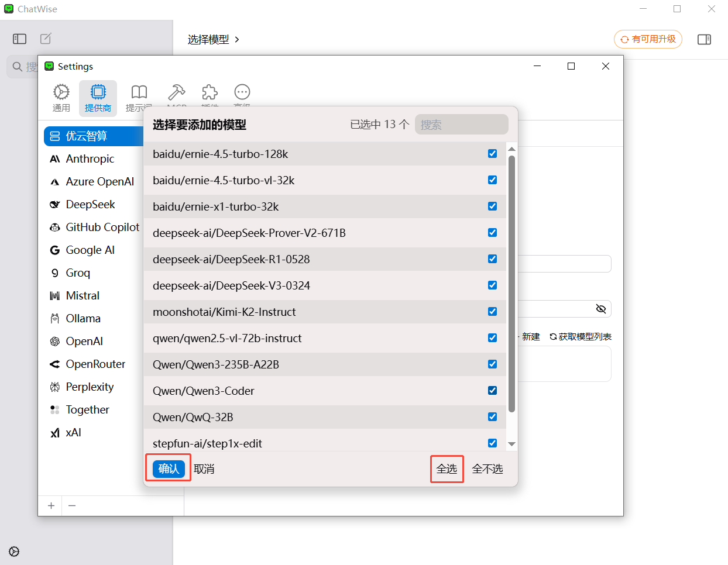Uncheck Qwen/QwQ-32B model
This screenshot has height=565, width=728.
click(493, 417)
